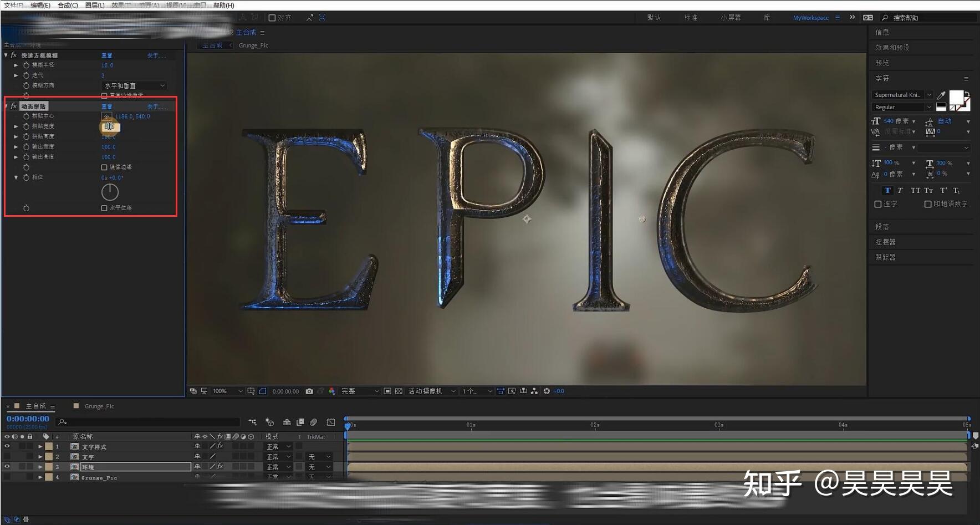Toggle mask and shape path visibility icon
980x525 pixels.
(x=263, y=391)
